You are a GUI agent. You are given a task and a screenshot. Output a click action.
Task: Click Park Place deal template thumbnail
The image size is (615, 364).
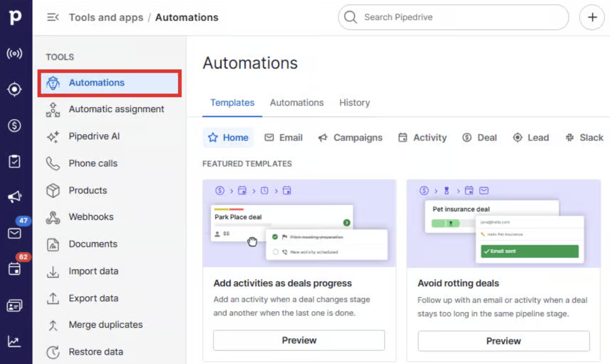click(x=299, y=223)
